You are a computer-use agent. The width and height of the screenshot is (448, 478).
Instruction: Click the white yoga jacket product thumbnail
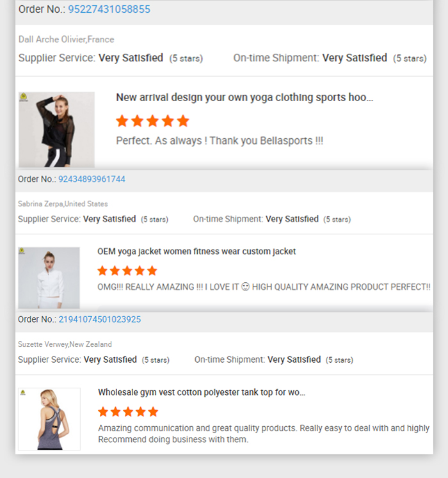click(49, 278)
